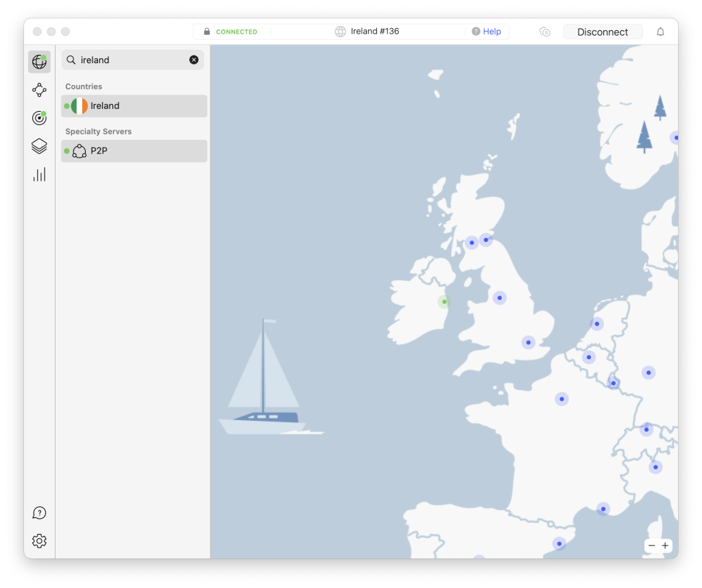
Task: Click the P2P specialty server icon
Action: [80, 151]
